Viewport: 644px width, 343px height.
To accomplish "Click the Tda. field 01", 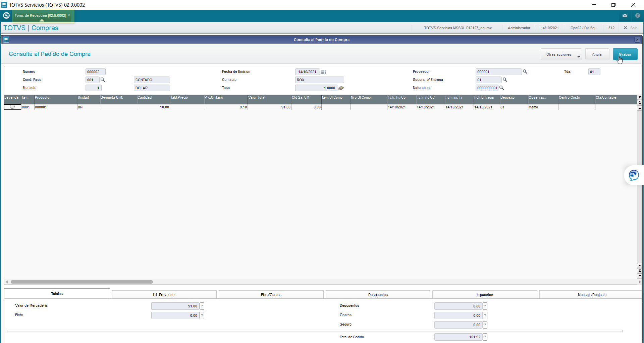I will [x=594, y=72].
